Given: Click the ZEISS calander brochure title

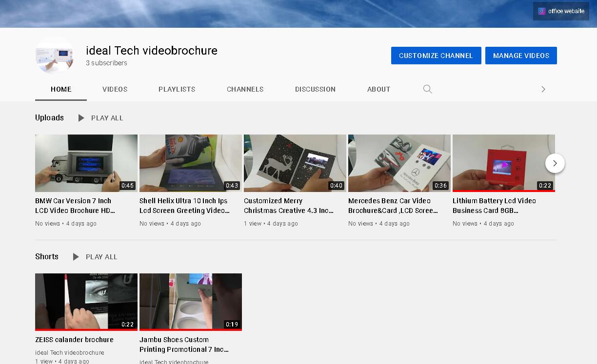Looking at the screenshot, I should tap(74, 340).
